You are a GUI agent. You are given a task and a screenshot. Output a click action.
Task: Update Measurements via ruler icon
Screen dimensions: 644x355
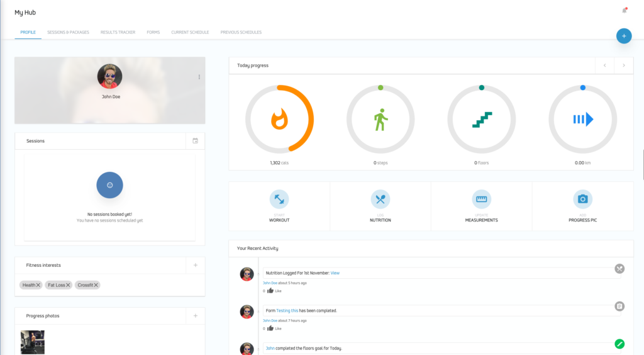[x=481, y=200]
